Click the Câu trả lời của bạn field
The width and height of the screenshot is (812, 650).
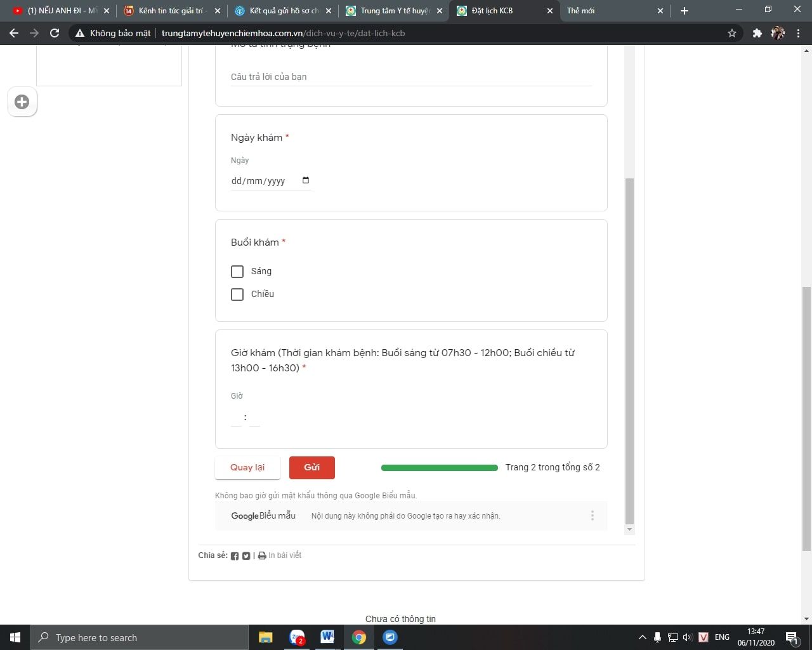[x=410, y=77]
